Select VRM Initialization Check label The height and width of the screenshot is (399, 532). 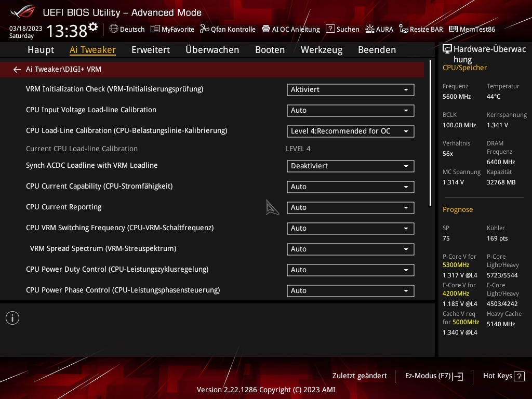(x=115, y=89)
